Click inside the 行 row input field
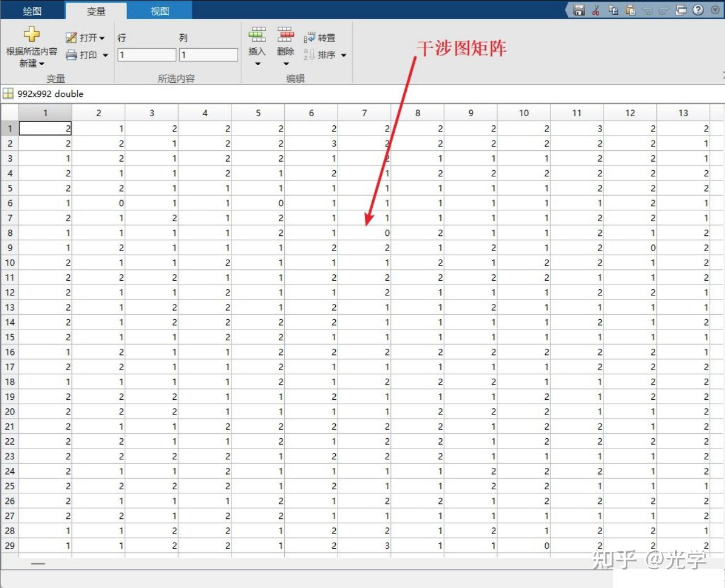The height and width of the screenshot is (588, 725). click(x=146, y=54)
